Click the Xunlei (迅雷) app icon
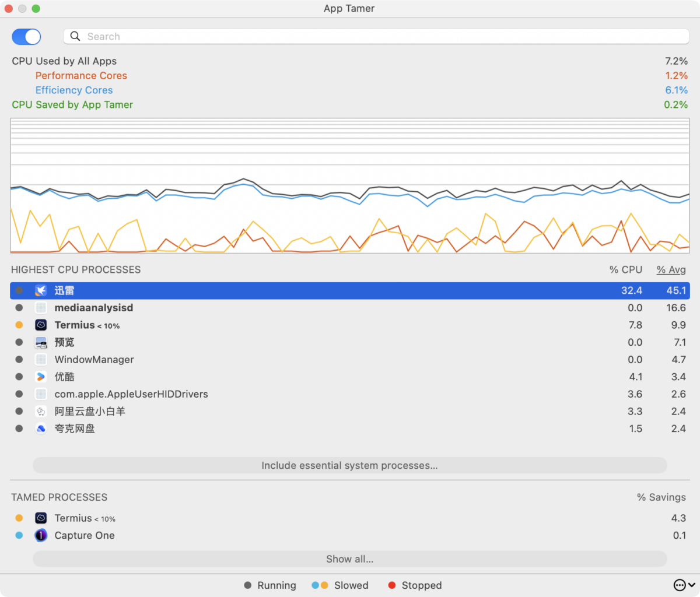Image resolution: width=700 pixels, height=597 pixels. (40, 290)
